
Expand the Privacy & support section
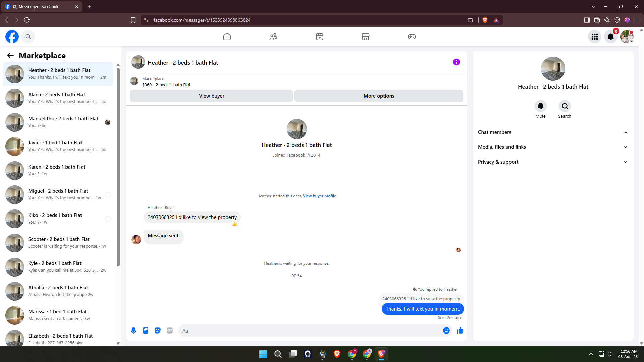tap(553, 162)
